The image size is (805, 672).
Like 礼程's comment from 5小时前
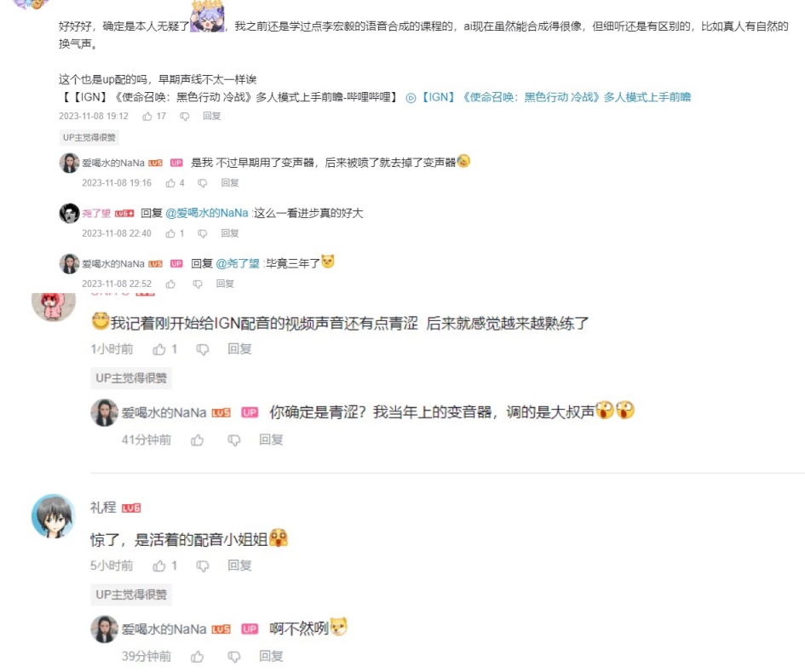[159, 566]
